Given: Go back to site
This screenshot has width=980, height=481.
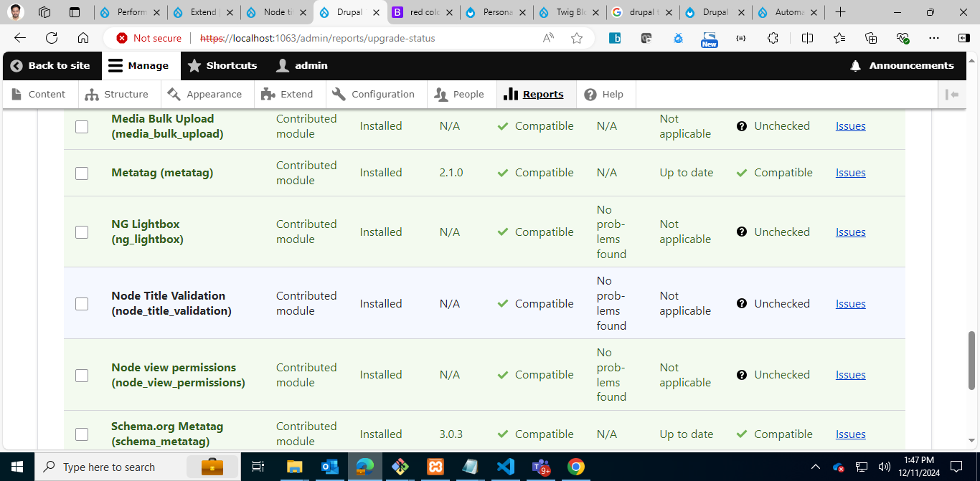Looking at the screenshot, I should click(50, 65).
